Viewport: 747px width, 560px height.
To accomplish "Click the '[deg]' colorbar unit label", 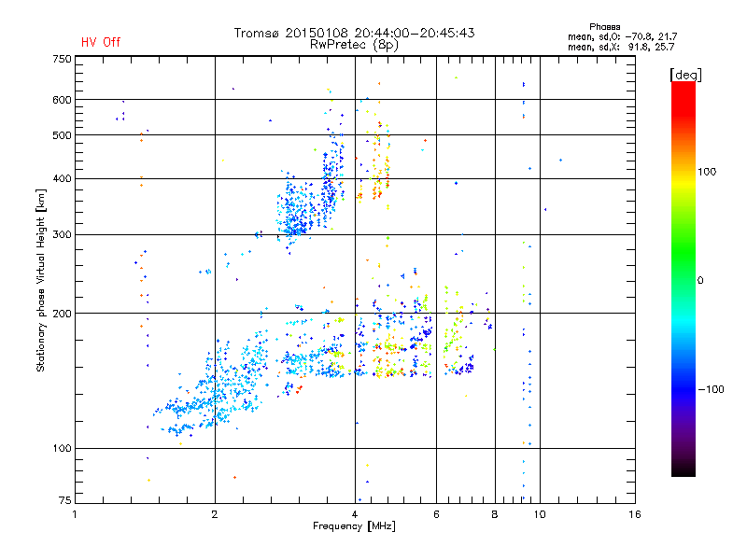I will (685, 75).
